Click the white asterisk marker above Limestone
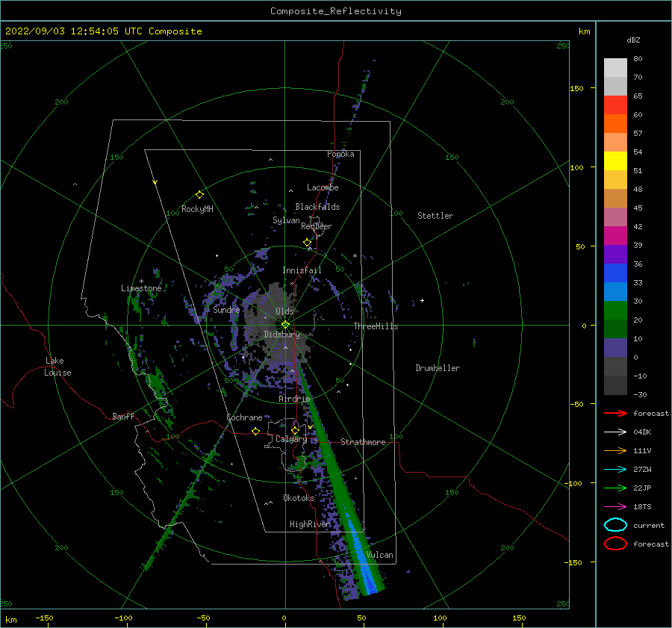672x628 pixels. coord(141,282)
